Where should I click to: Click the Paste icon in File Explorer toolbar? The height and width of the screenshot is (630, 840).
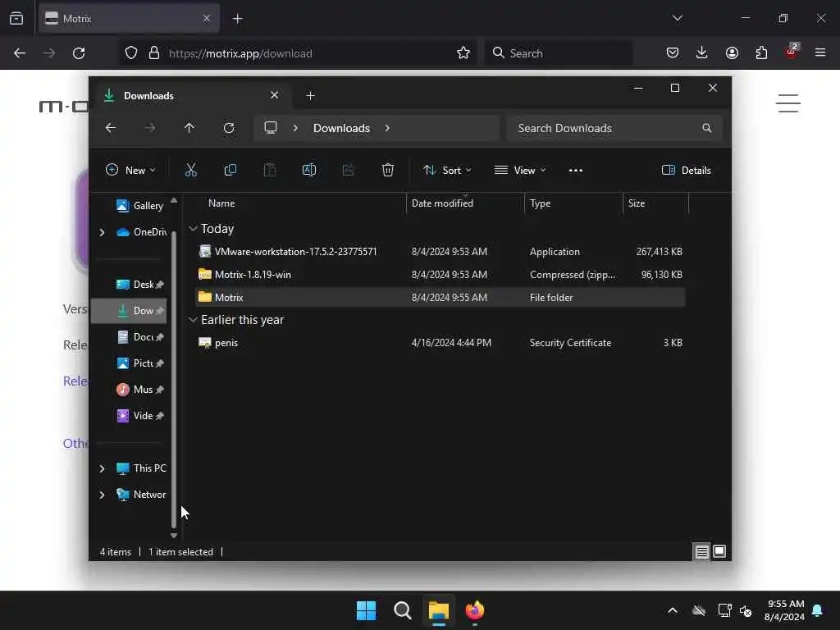(x=269, y=171)
